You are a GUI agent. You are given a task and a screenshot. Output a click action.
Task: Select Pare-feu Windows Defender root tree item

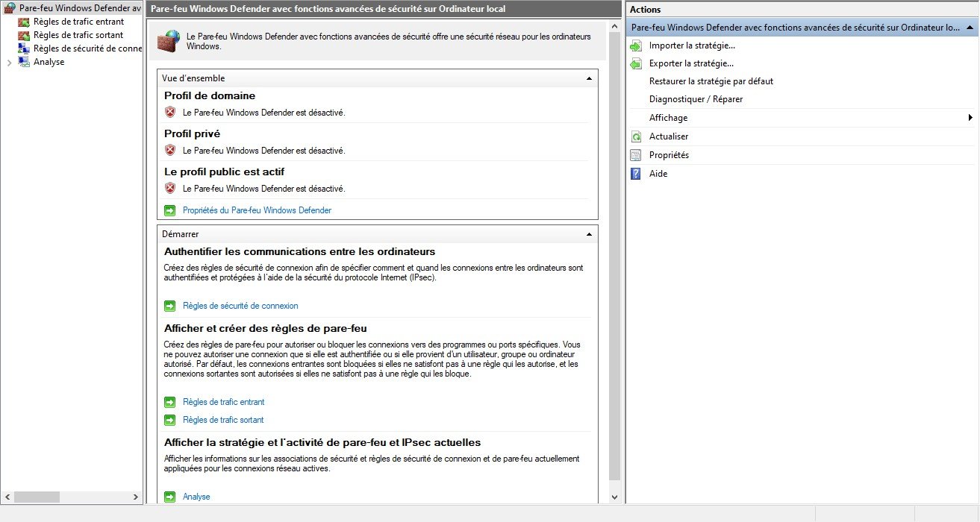(81, 8)
